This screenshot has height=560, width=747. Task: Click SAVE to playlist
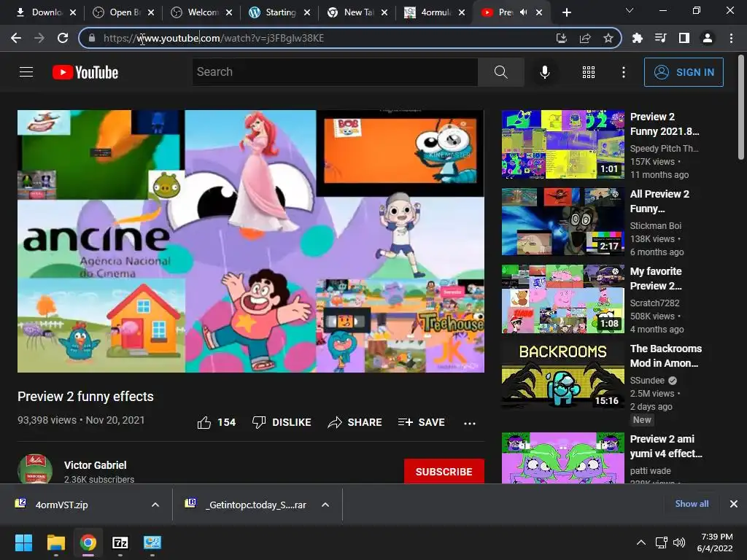point(422,422)
